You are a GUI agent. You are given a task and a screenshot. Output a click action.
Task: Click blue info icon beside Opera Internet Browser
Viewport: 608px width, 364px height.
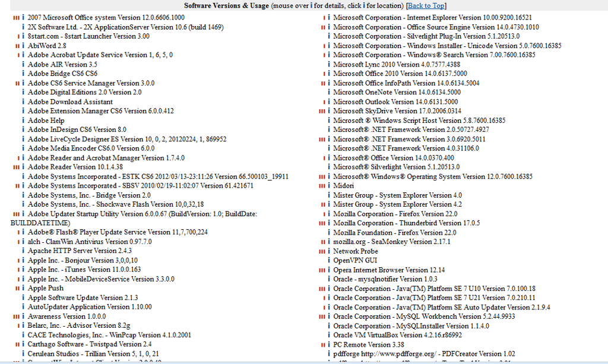[329, 270]
